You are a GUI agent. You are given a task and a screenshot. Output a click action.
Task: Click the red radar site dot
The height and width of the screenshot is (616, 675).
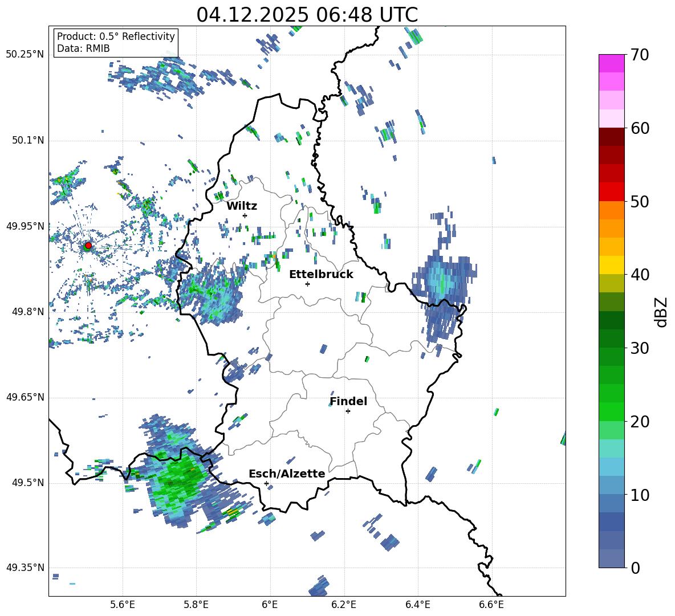click(88, 246)
